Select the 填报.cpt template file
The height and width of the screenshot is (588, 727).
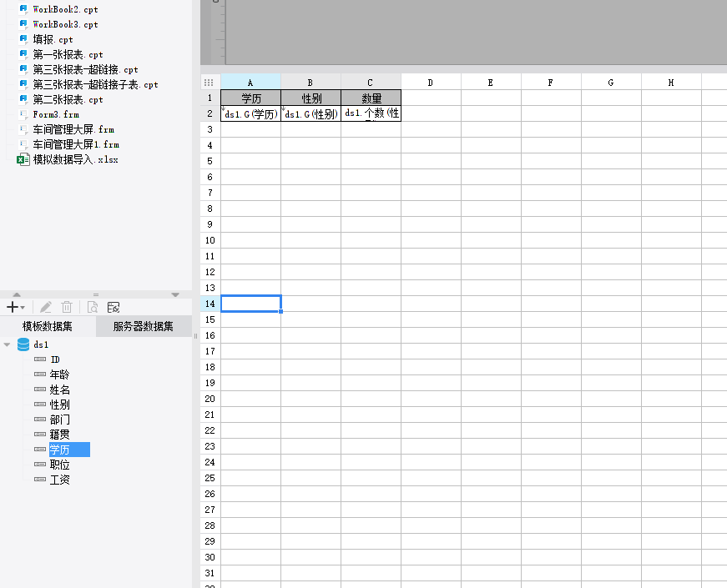coord(53,39)
